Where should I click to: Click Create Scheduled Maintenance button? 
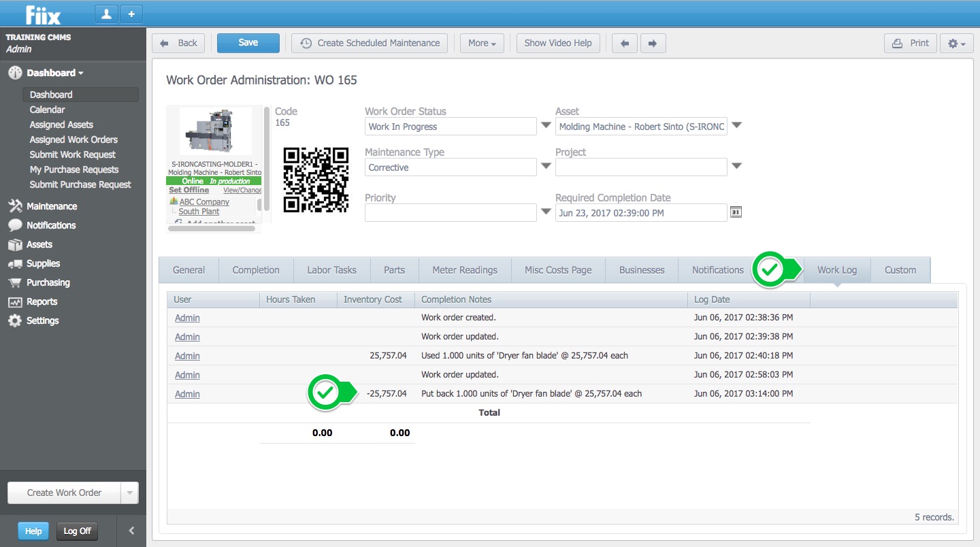(x=370, y=43)
